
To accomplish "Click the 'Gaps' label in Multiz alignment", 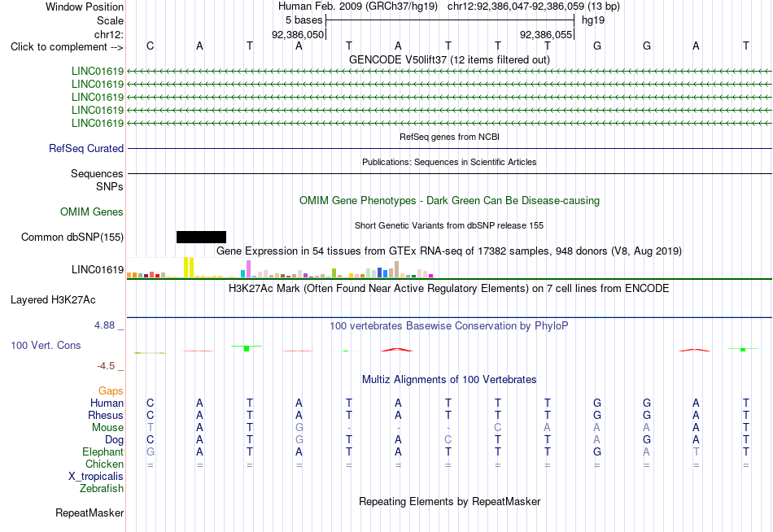I will click(x=111, y=391).
